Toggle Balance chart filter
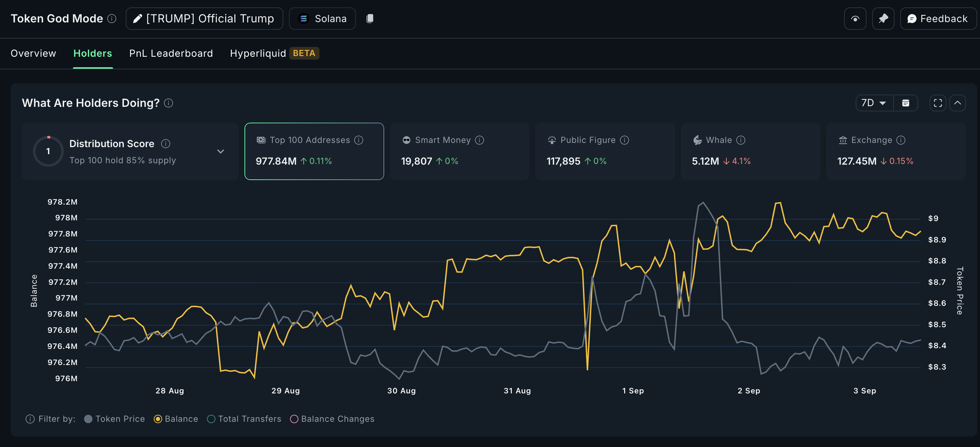This screenshot has width=980, height=447. pyautogui.click(x=158, y=419)
